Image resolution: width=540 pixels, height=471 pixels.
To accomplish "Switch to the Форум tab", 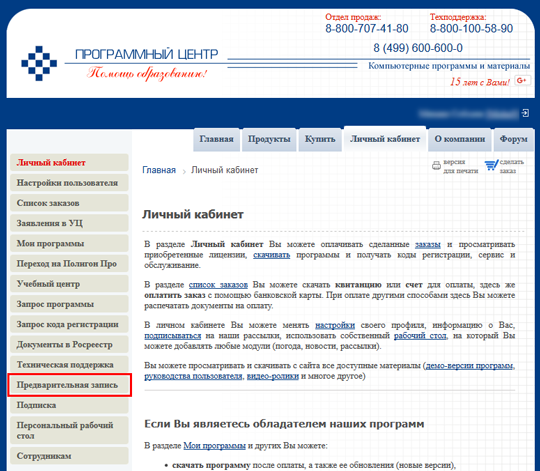I will point(513,139).
